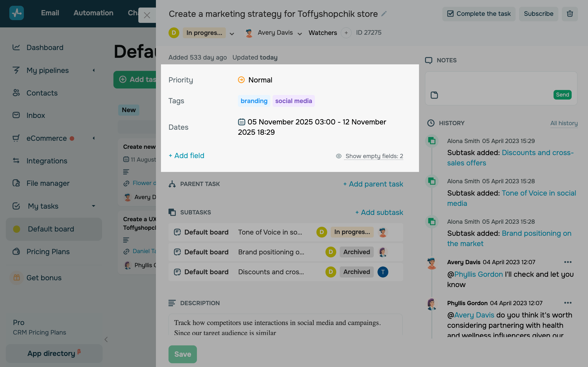Collapse the sidebar with the left arrow

point(106,340)
